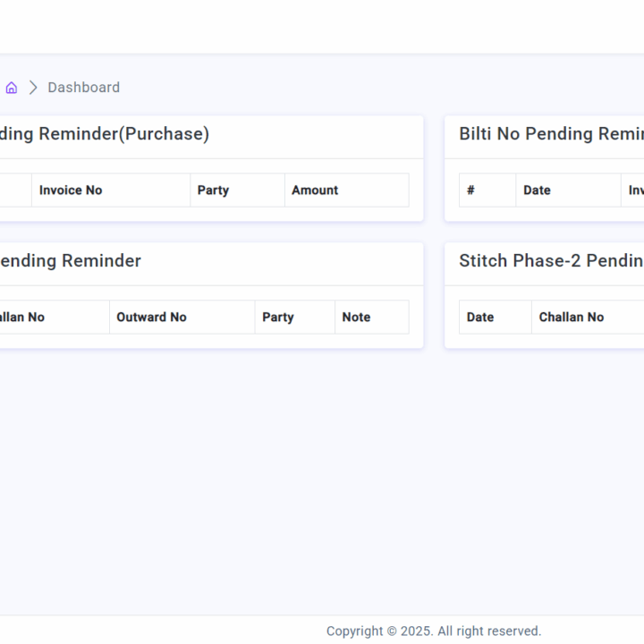Click the cut-off Inv column in Bilti table
This screenshot has width=644, height=644.
pos(635,191)
